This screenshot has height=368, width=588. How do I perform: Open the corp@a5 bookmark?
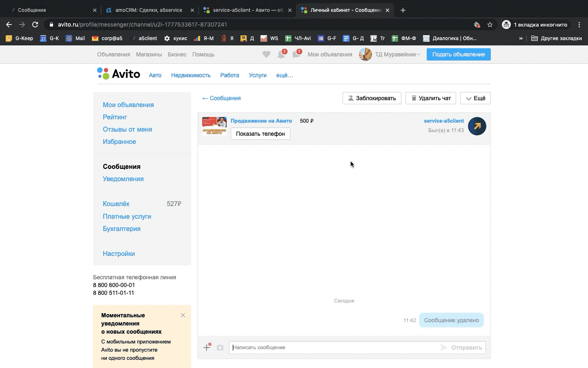pyautogui.click(x=107, y=38)
